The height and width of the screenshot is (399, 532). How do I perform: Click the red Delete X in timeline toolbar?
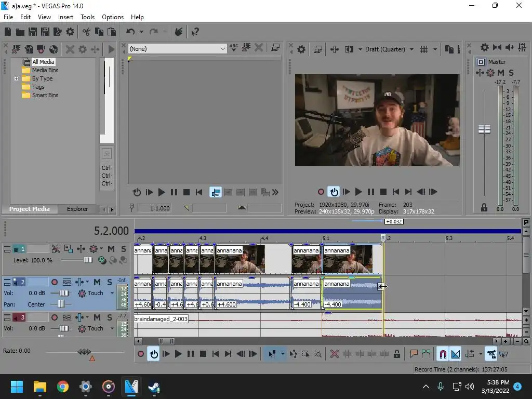tap(335, 354)
